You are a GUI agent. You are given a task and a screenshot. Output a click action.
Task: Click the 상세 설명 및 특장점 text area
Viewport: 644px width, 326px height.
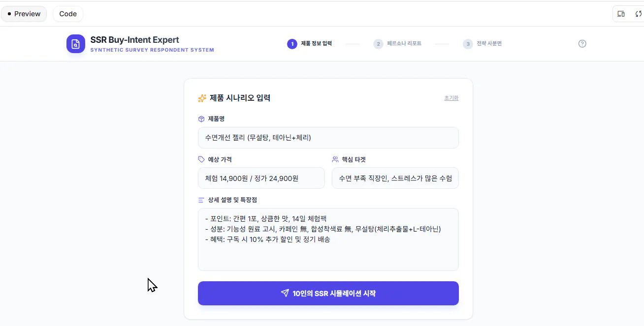(x=328, y=251)
